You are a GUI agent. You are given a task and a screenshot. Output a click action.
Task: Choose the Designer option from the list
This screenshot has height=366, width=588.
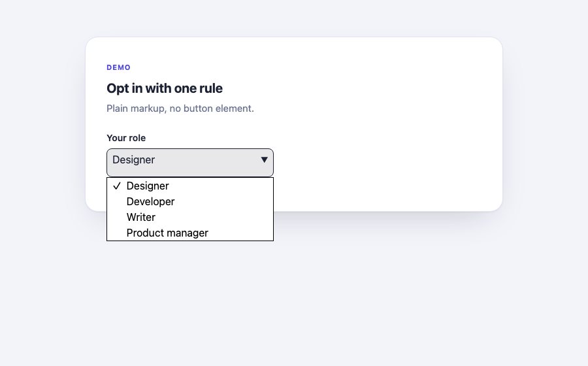[x=189, y=186]
